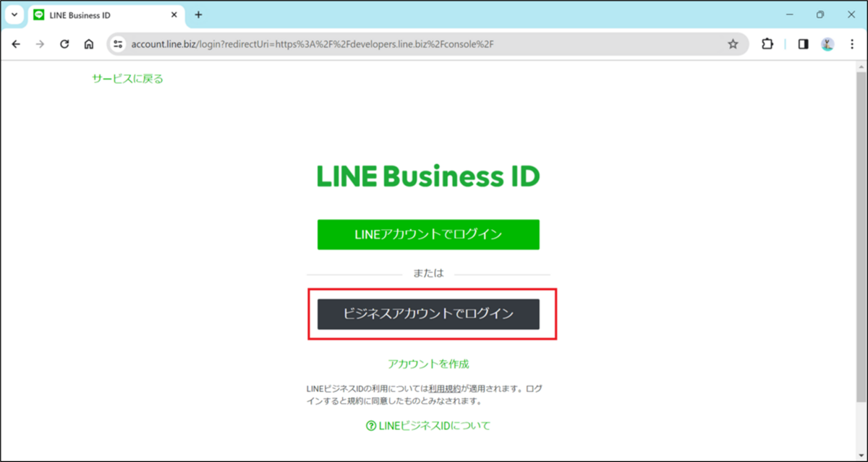Close the LINE Business ID tab
The width and height of the screenshot is (868, 462).
(174, 14)
